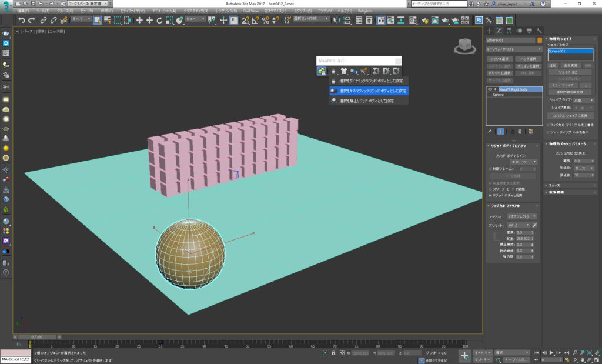The height and width of the screenshot is (364, 602).
Task: Toggle the 'Display Shaded Hulls' checkbox
Action: (549, 132)
